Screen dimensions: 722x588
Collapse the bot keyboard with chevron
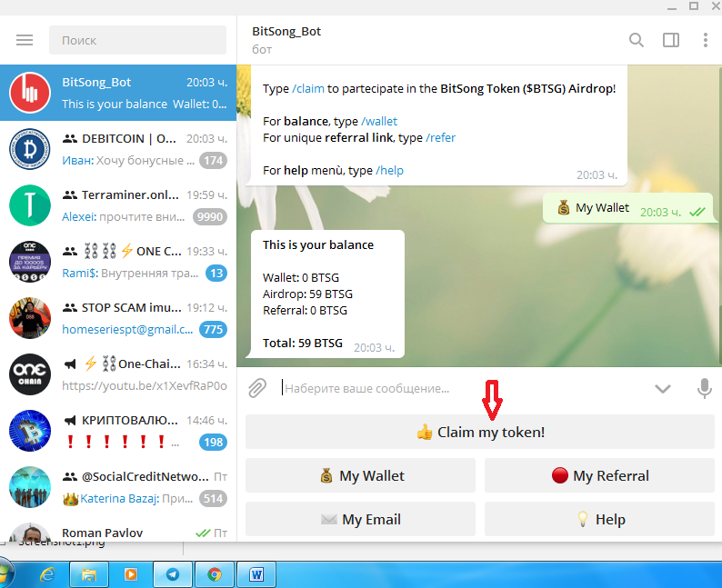(x=663, y=389)
